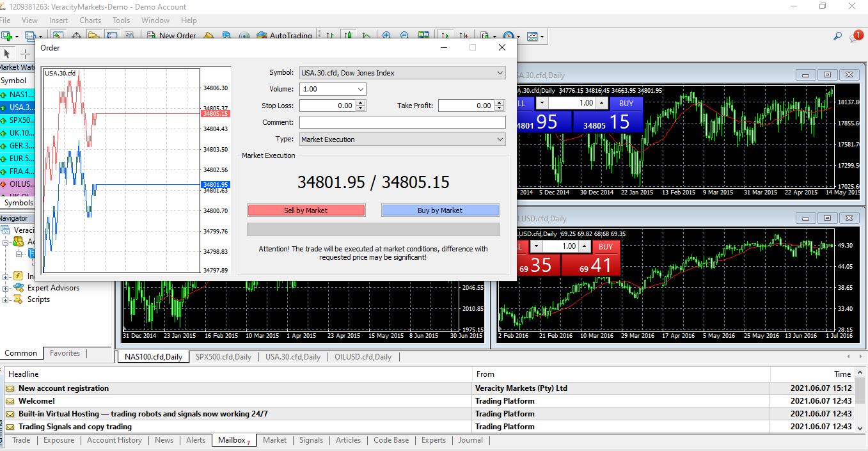
Task: Switch chart to line chart icon
Action: pyautogui.click(x=367, y=36)
